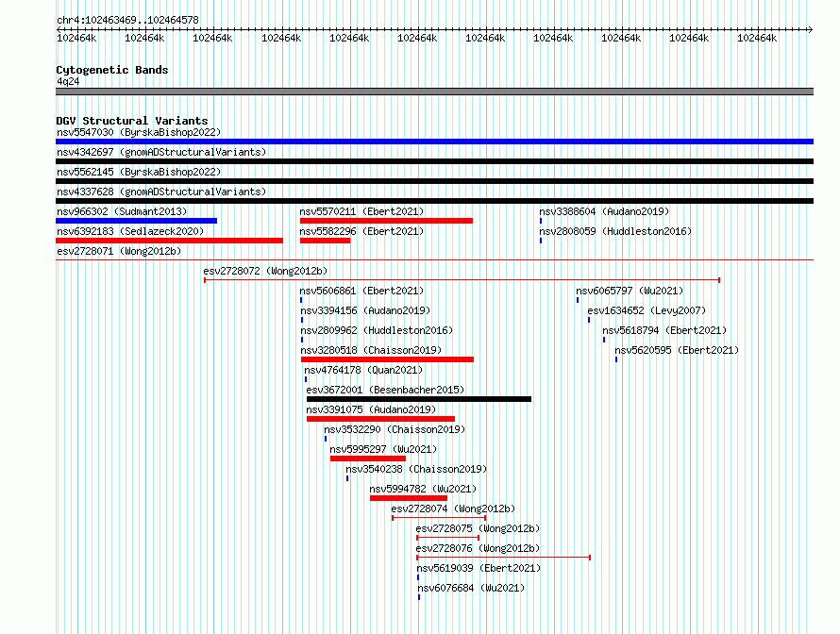
Task: Select nsv5570211 (Ebert2021) label
Action: tap(361, 211)
